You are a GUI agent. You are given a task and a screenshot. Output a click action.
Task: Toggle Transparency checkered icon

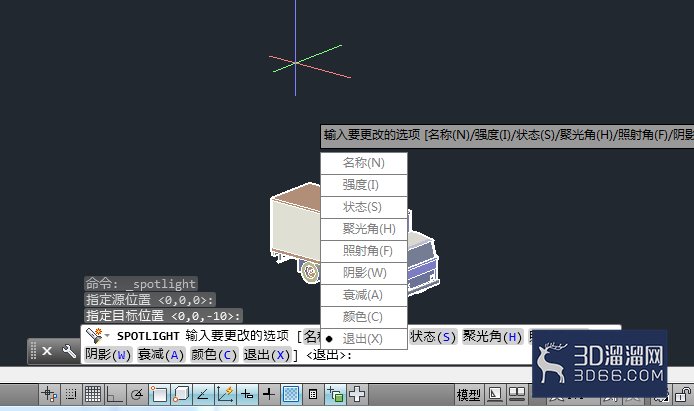(x=290, y=394)
